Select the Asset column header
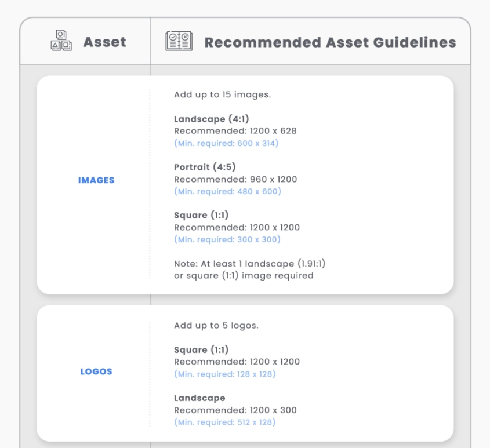The height and width of the screenshot is (448, 490). click(x=104, y=42)
